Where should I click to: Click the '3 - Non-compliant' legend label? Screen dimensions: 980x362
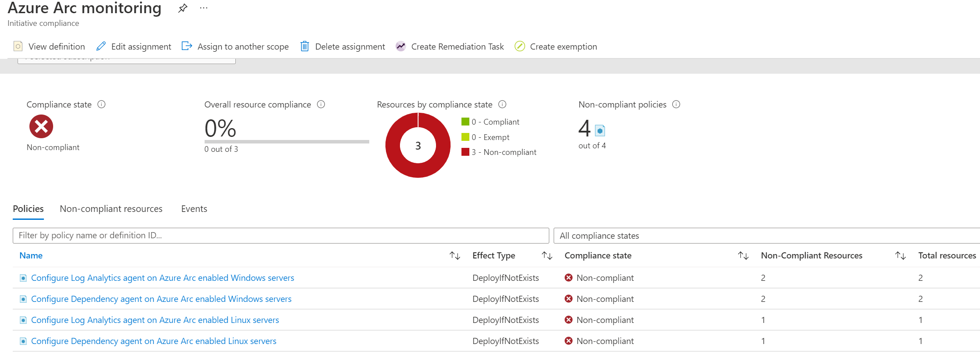click(x=504, y=152)
